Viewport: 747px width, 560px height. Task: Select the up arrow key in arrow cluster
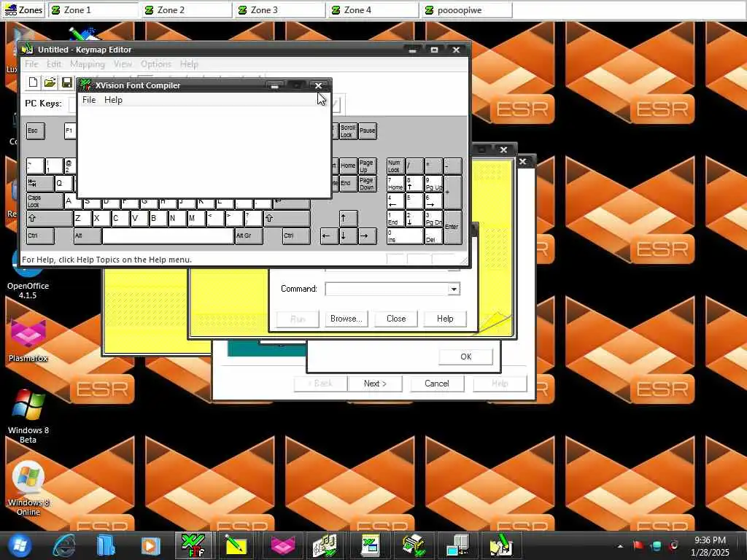(x=348, y=219)
